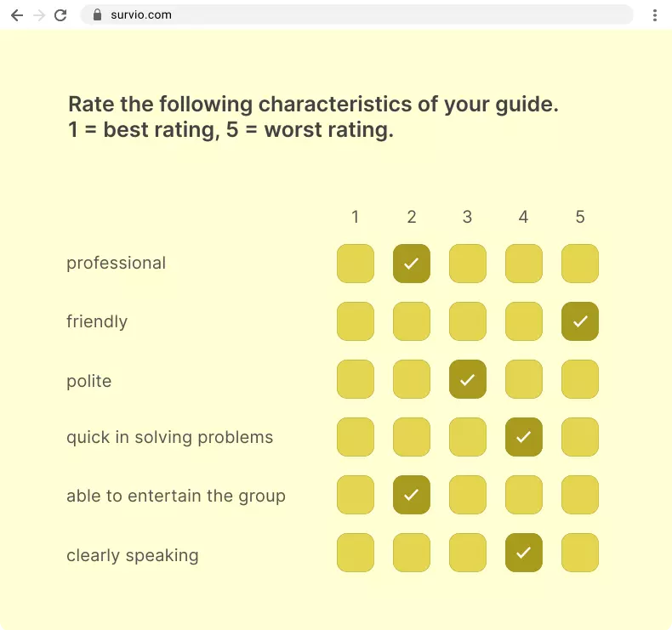The width and height of the screenshot is (672, 630).
Task: Rate able to entertain the group as 1
Action: coord(356,495)
